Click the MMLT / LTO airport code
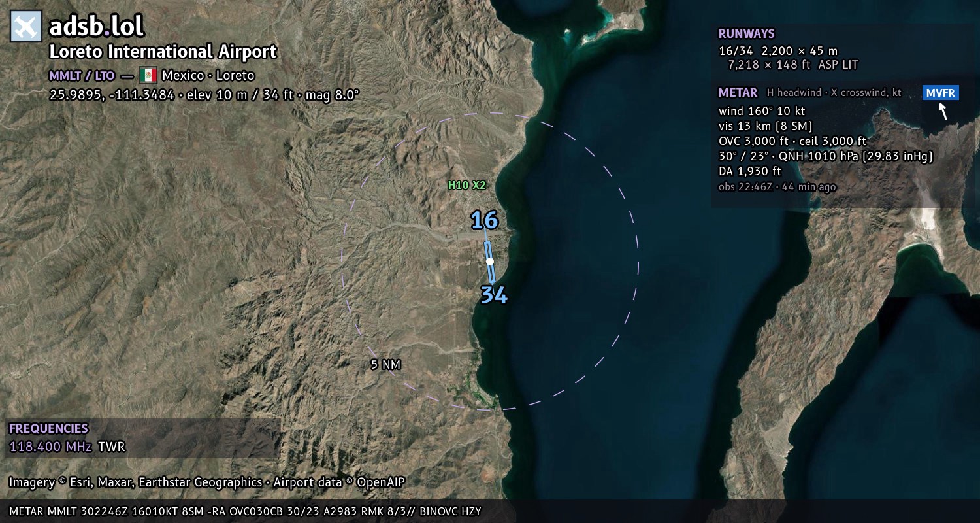Viewport: 980px width, 523px height. [82, 75]
